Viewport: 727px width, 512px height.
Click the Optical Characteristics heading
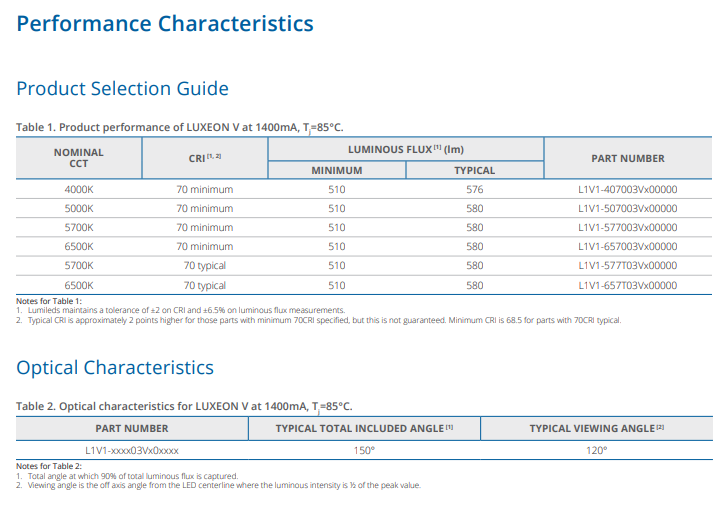point(115,367)
